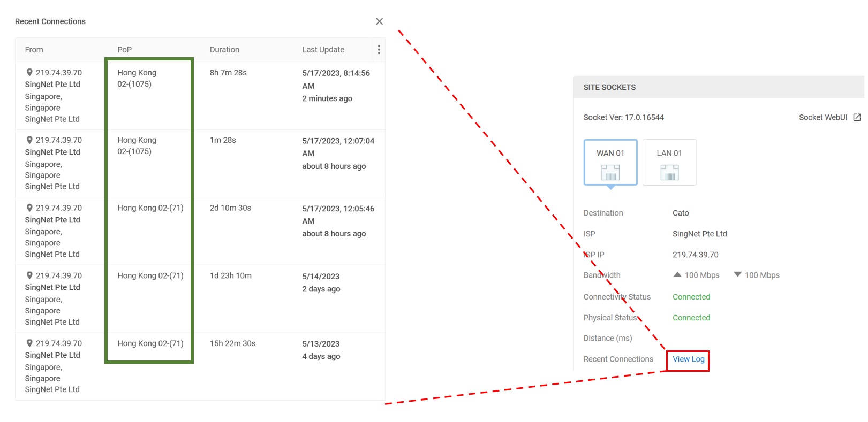Click location pin in the 15h 22m 30s row

coord(29,343)
